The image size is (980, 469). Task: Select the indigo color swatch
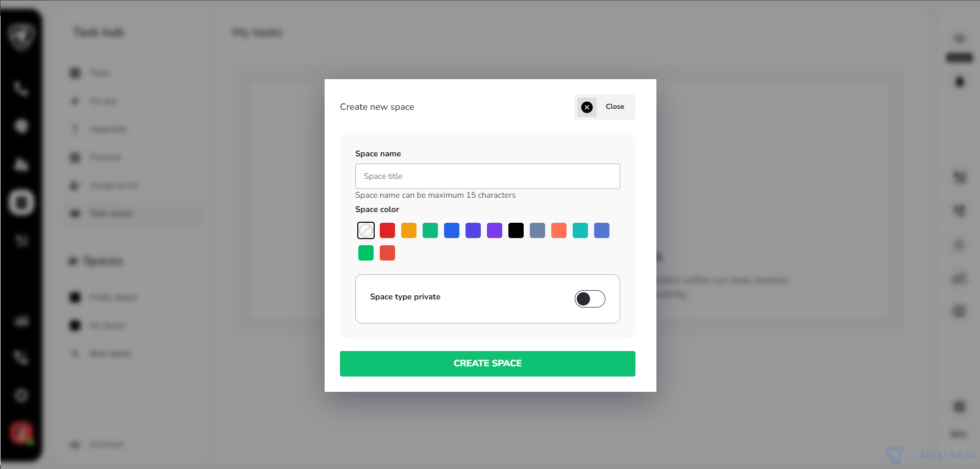pyautogui.click(x=473, y=230)
